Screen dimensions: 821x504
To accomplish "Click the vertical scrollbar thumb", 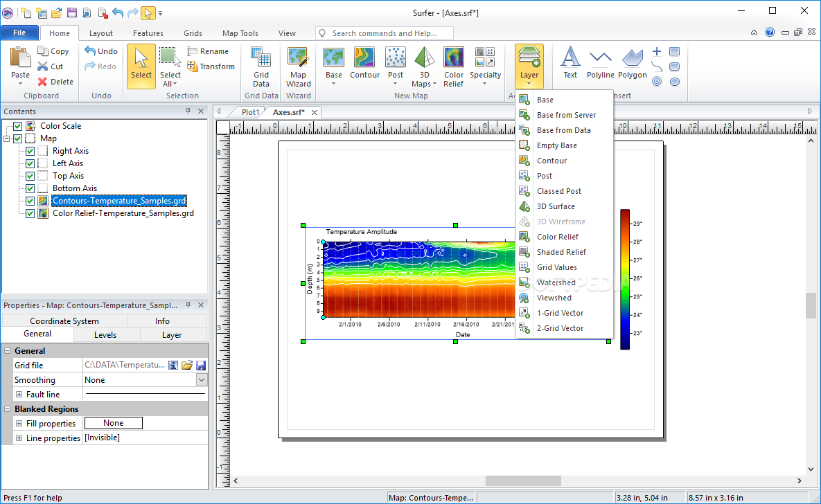I will point(811,305).
